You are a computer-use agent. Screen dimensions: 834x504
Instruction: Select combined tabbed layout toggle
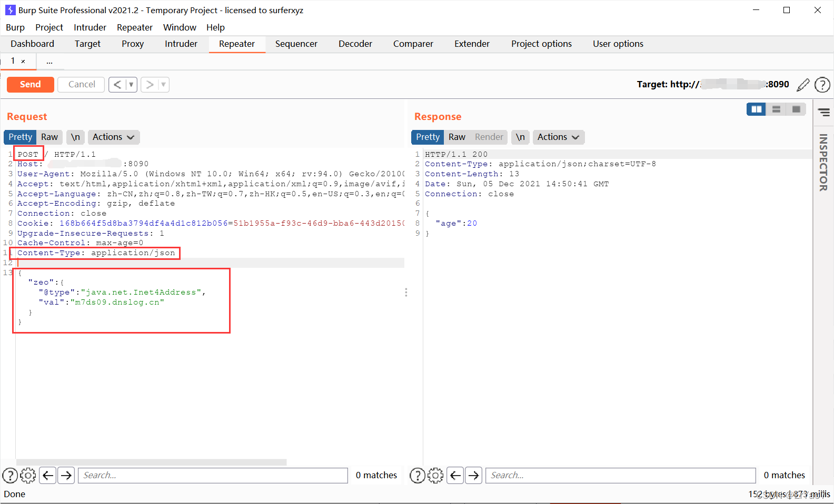tap(796, 109)
